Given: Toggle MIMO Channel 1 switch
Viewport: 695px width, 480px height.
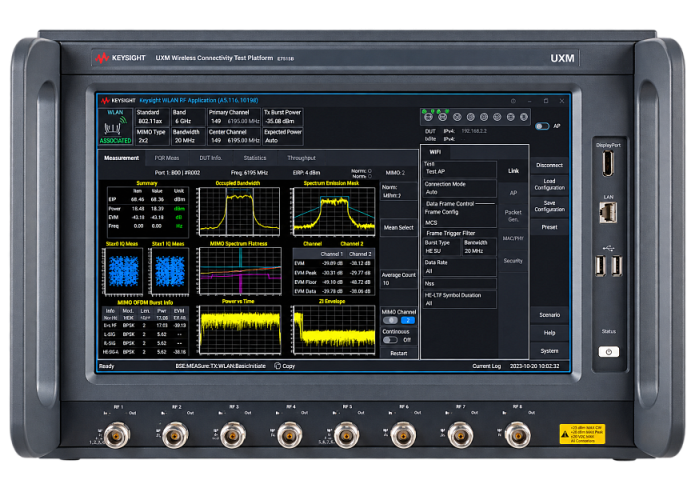Looking at the screenshot, I should (x=390, y=320).
